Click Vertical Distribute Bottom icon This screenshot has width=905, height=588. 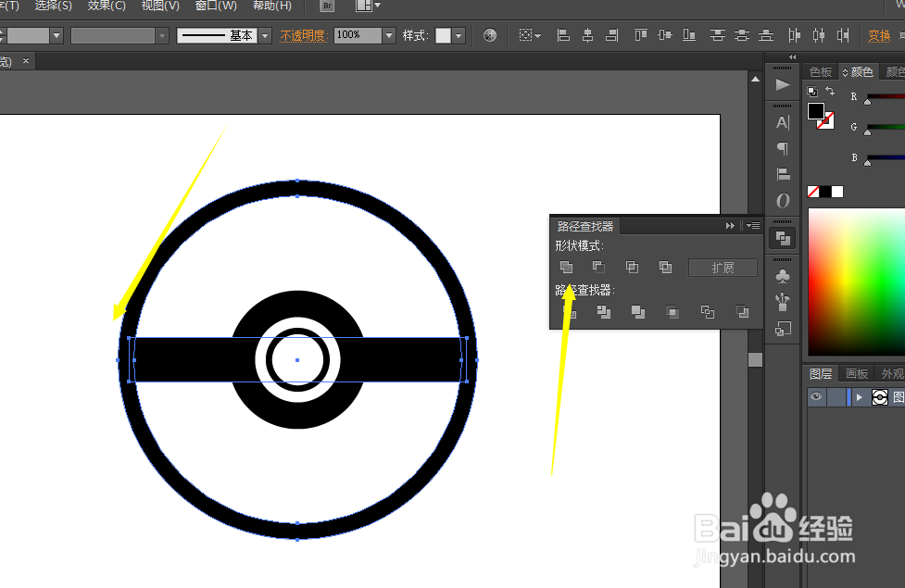[x=766, y=36]
